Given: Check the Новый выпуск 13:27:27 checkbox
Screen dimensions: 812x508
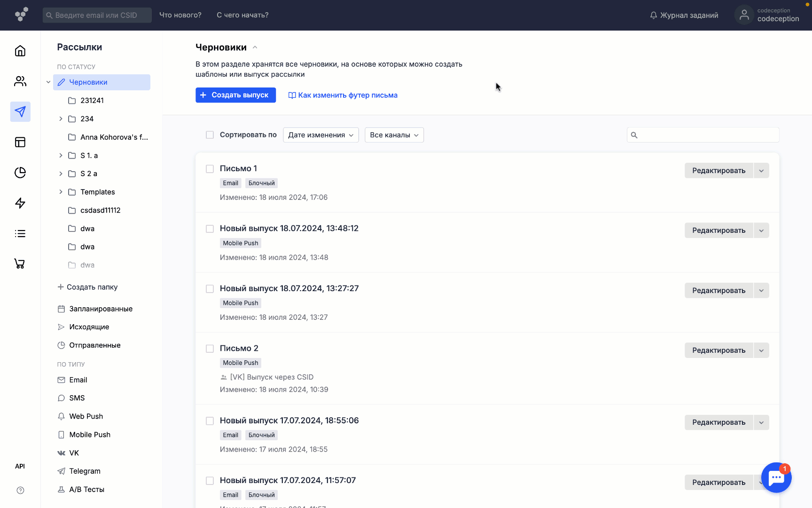Looking at the screenshot, I should point(210,289).
